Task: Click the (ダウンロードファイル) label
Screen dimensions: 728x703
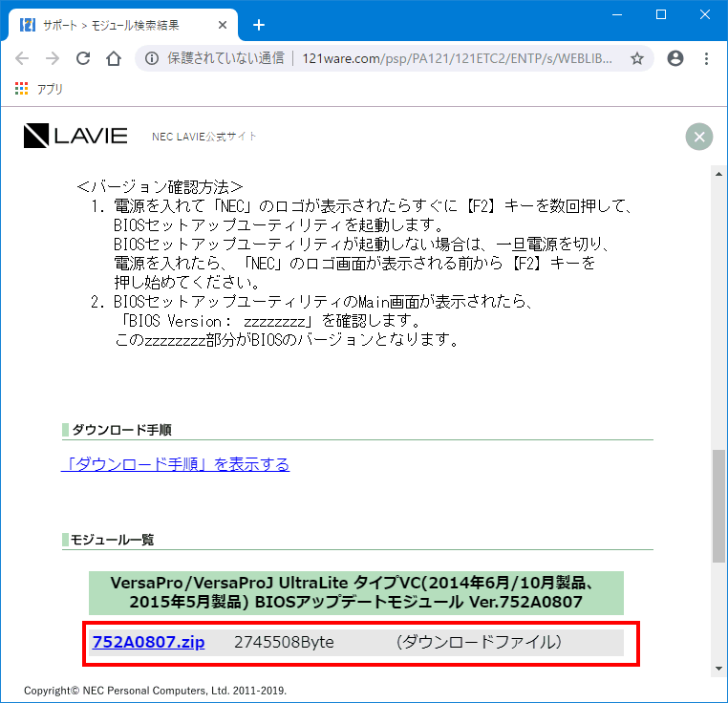Action: tap(480, 642)
